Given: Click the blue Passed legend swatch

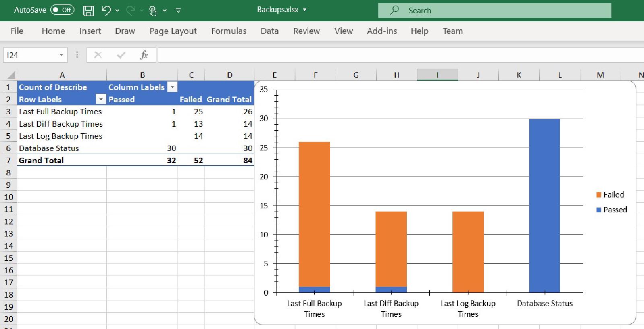Looking at the screenshot, I should coord(599,210).
